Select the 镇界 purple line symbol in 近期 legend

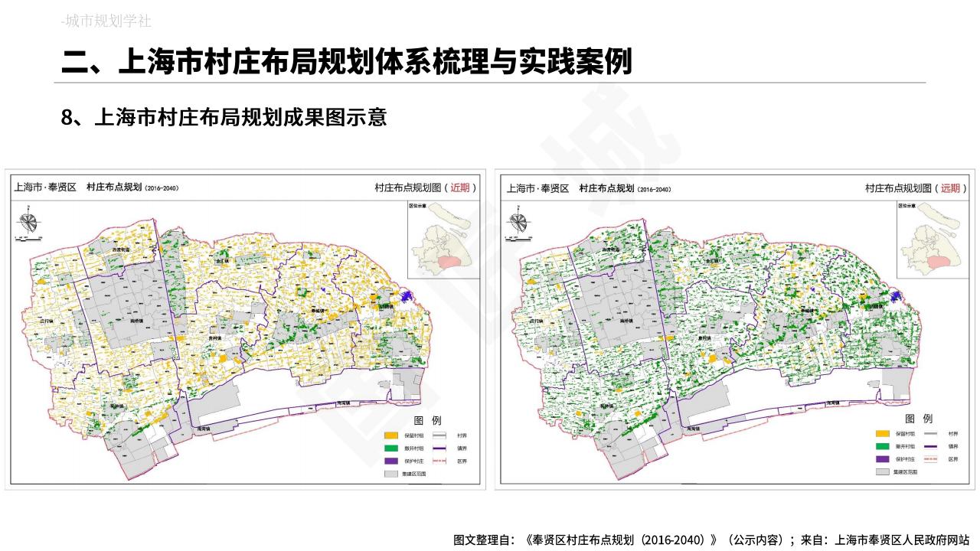click(439, 448)
